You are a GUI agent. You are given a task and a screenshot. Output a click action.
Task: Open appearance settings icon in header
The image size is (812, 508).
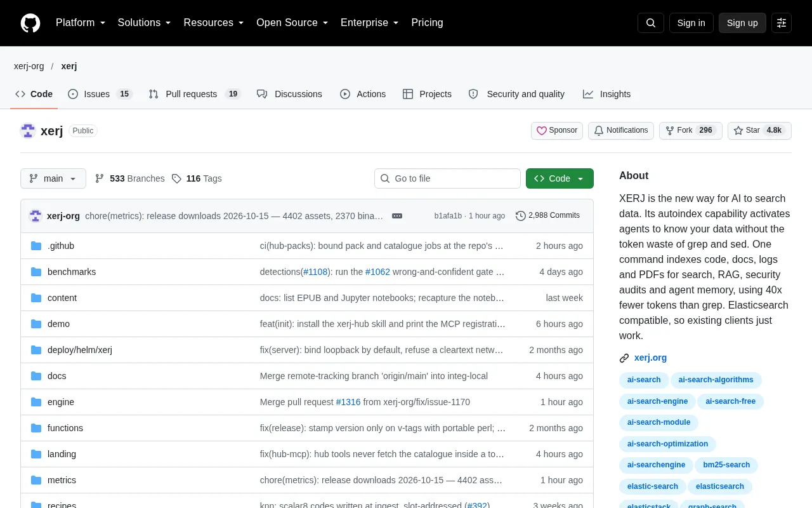pos(782,23)
